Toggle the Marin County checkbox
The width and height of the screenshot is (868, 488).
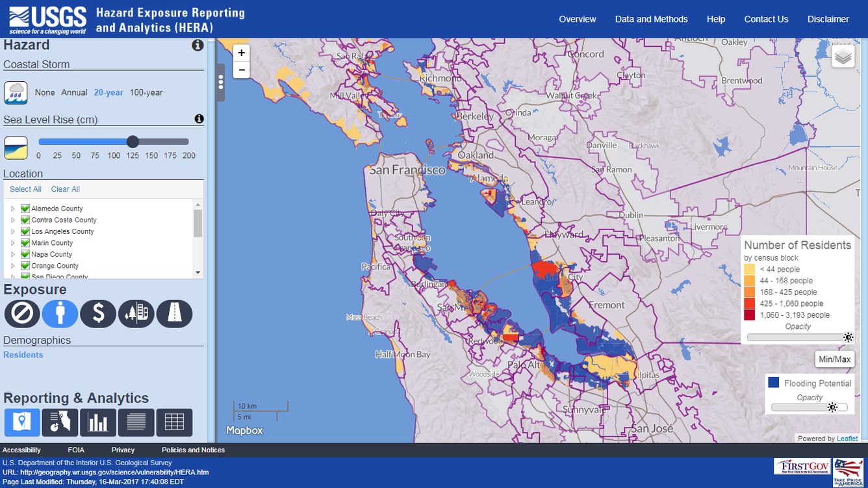pyautogui.click(x=25, y=243)
